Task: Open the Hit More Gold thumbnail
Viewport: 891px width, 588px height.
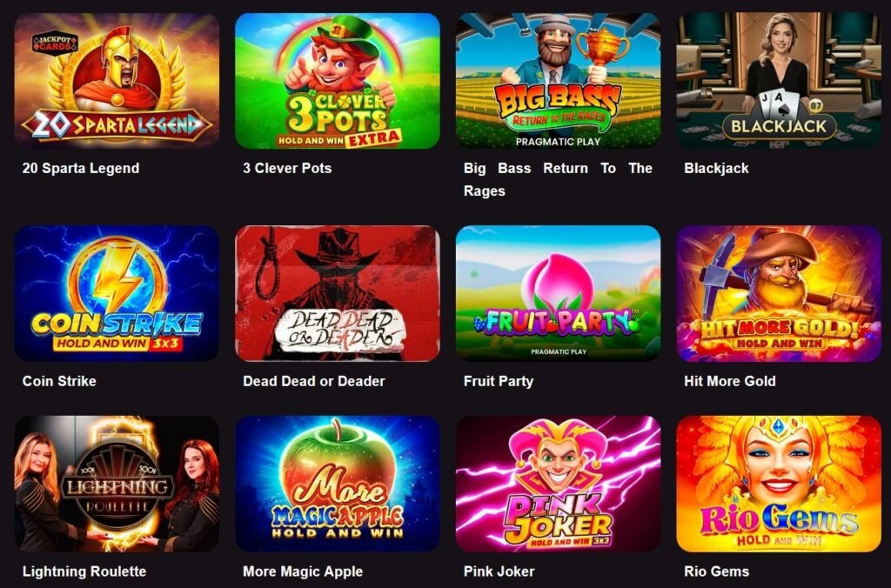Action: (x=779, y=294)
